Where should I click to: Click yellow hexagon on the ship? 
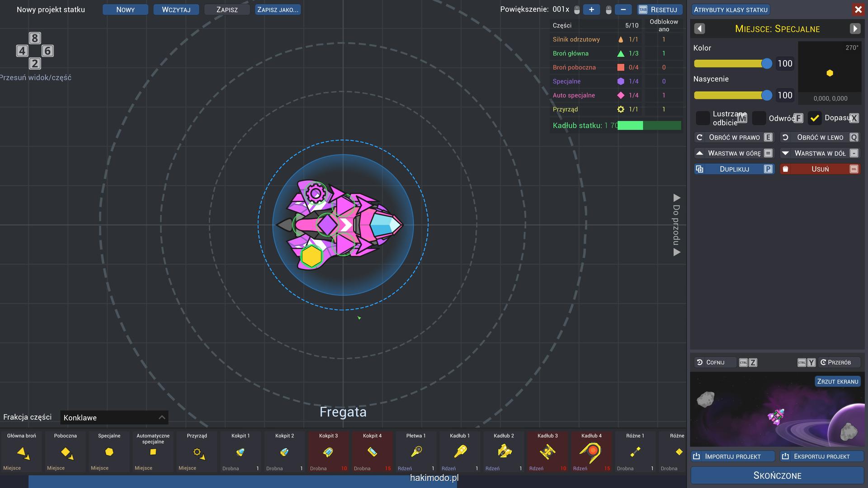pyautogui.click(x=311, y=256)
